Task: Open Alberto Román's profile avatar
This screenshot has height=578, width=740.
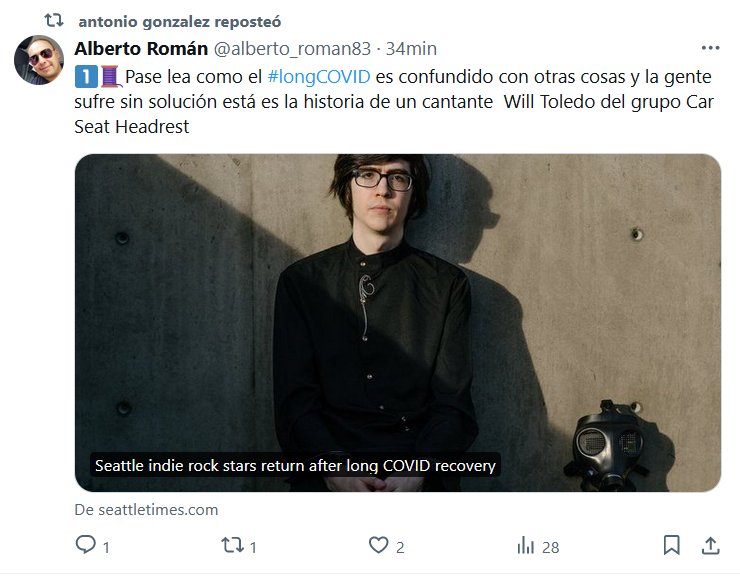Action: pyautogui.click(x=39, y=60)
